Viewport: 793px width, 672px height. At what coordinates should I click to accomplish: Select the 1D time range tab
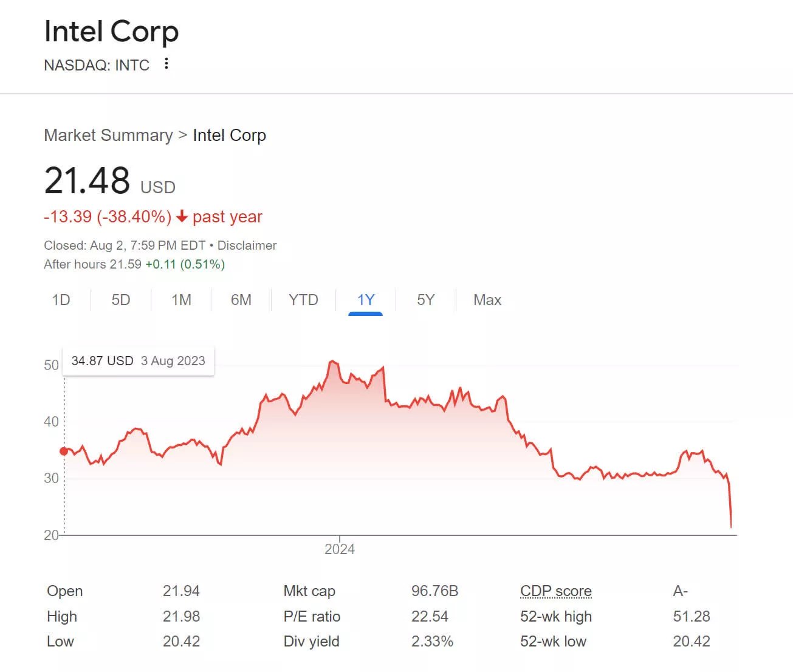61,300
